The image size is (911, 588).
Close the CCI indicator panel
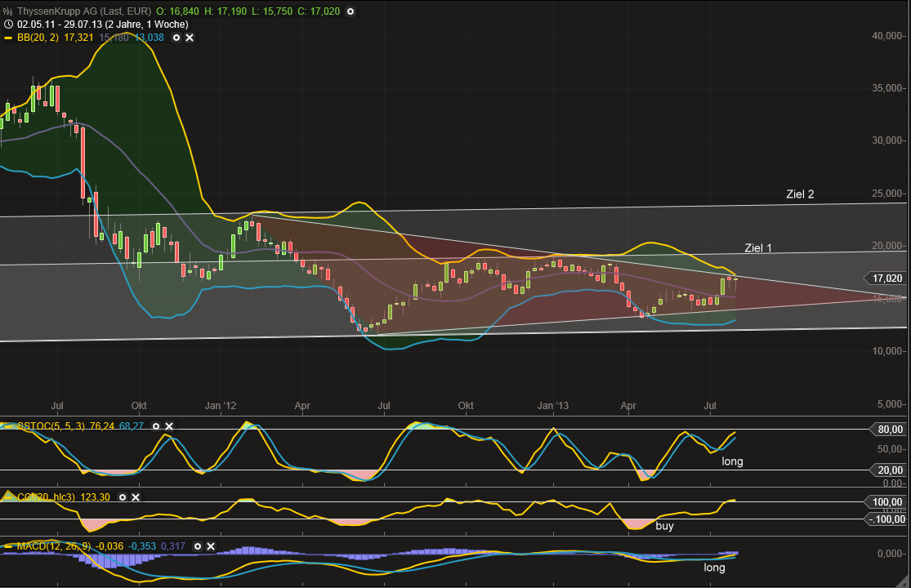click(136, 497)
